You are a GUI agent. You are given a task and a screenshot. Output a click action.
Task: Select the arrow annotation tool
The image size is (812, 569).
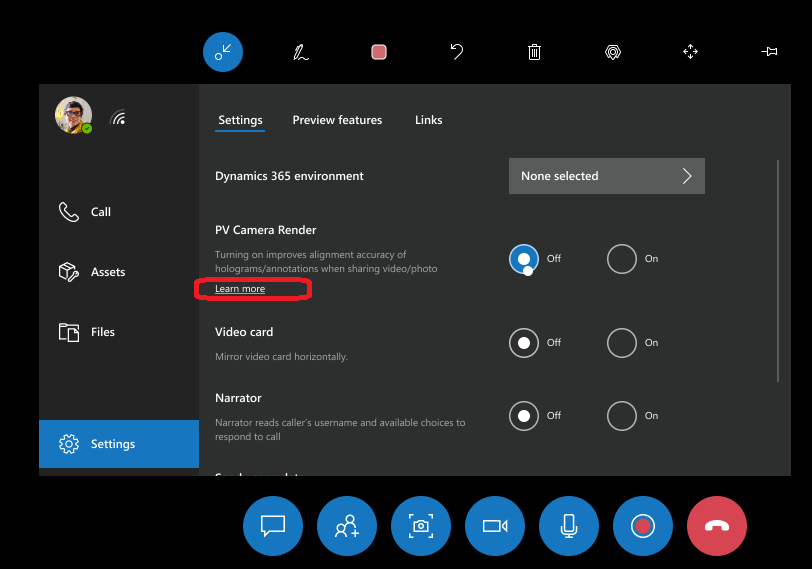[223, 52]
